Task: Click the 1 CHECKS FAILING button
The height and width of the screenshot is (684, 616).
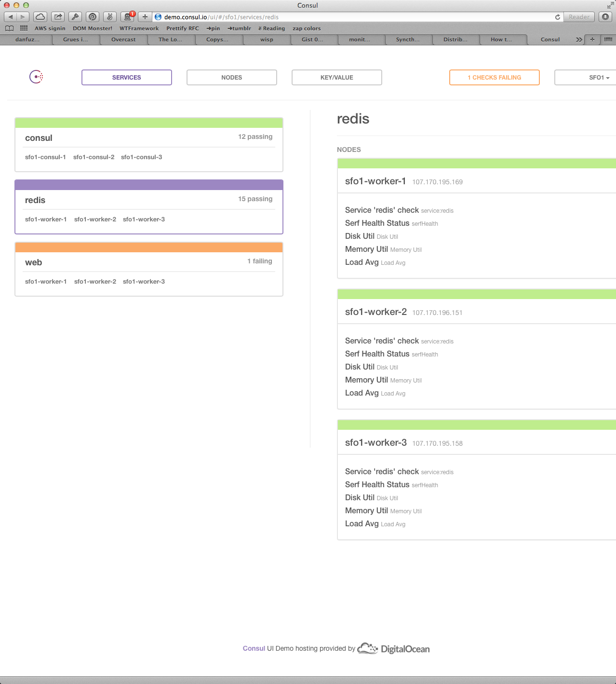Action: 494,78
